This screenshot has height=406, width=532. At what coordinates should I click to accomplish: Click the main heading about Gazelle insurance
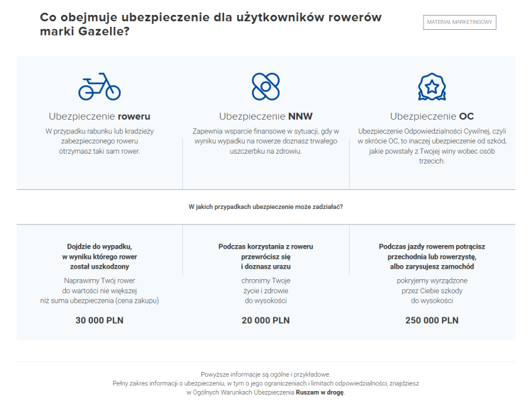point(211,24)
